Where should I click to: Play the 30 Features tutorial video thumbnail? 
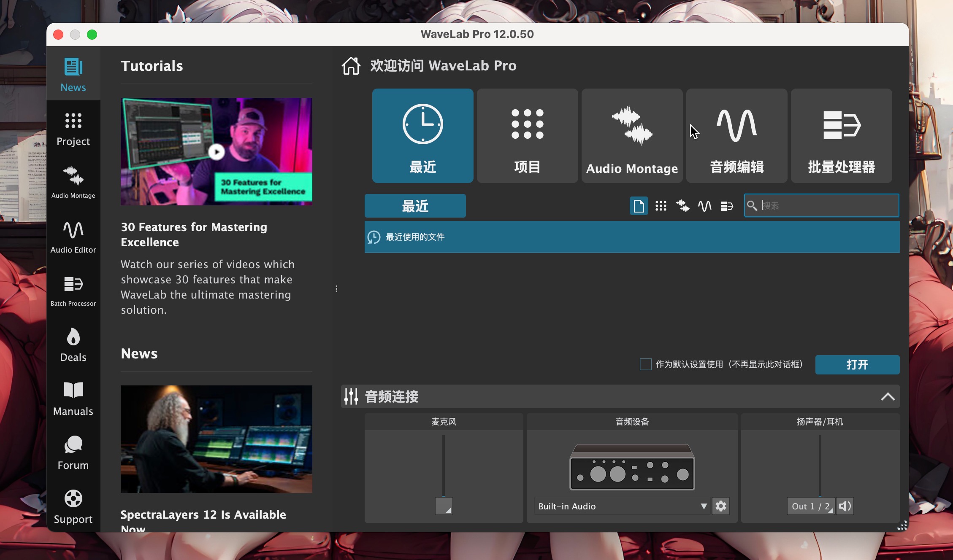pyautogui.click(x=217, y=152)
